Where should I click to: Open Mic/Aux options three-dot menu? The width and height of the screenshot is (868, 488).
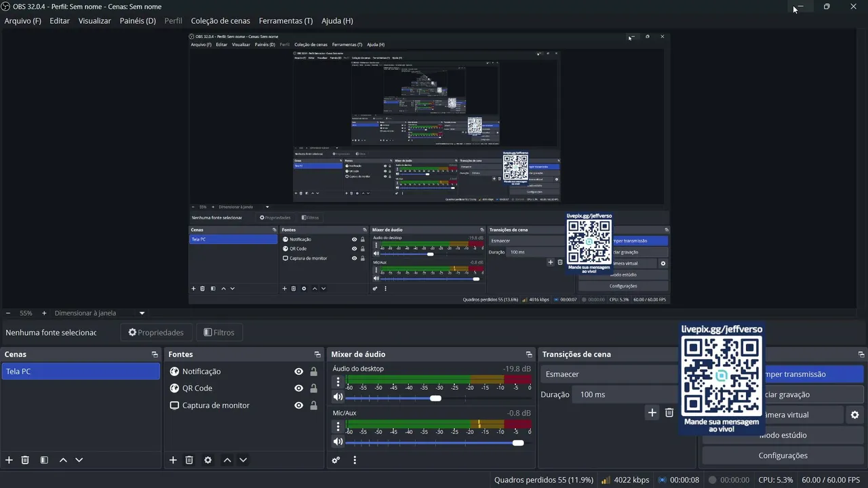click(338, 426)
